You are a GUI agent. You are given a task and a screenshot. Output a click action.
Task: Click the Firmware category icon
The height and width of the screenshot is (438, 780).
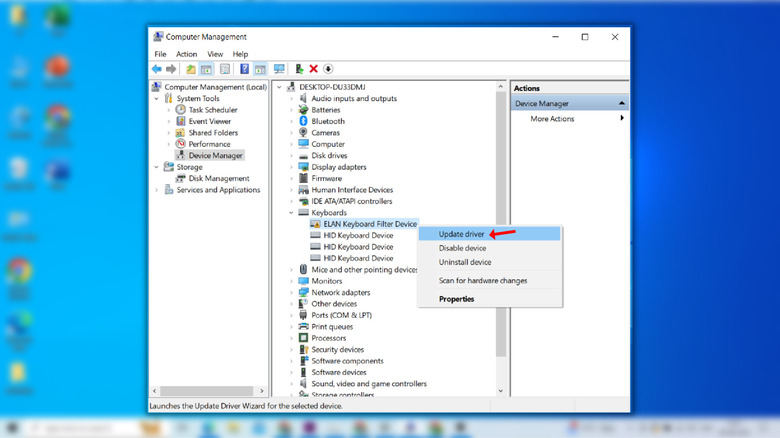pyautogui.click(x=303, y=178)
